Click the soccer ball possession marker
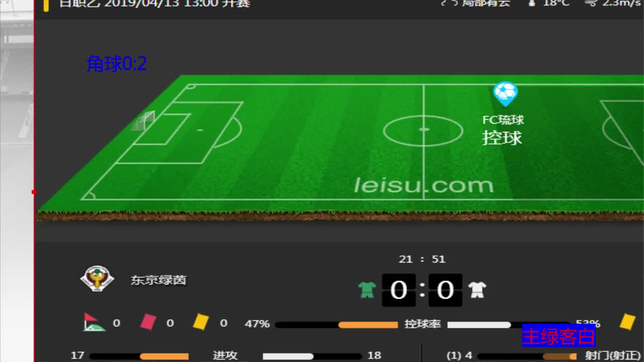Viewport: 644px width, 362px height. [x=505, y=94]
